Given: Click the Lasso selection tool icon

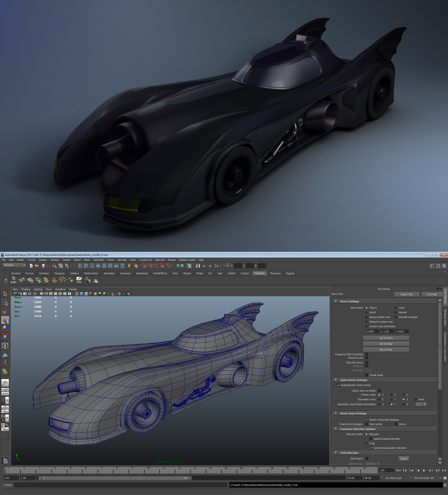Looking at the screenshot, I should (5, 302).
